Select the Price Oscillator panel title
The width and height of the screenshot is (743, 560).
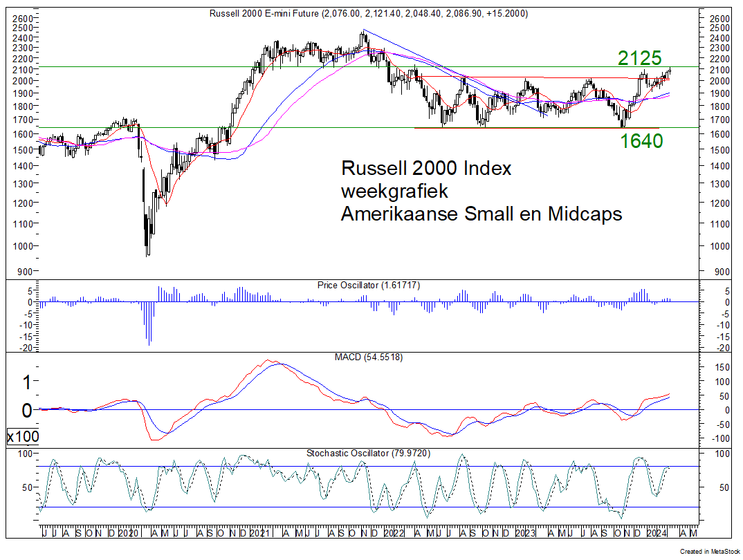click(369, 285)
